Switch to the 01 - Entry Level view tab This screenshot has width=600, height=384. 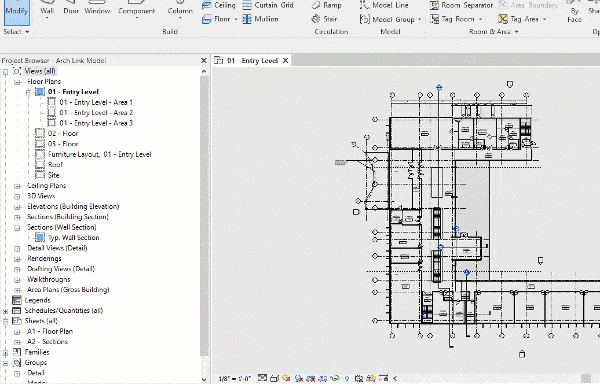coord(252,60)
